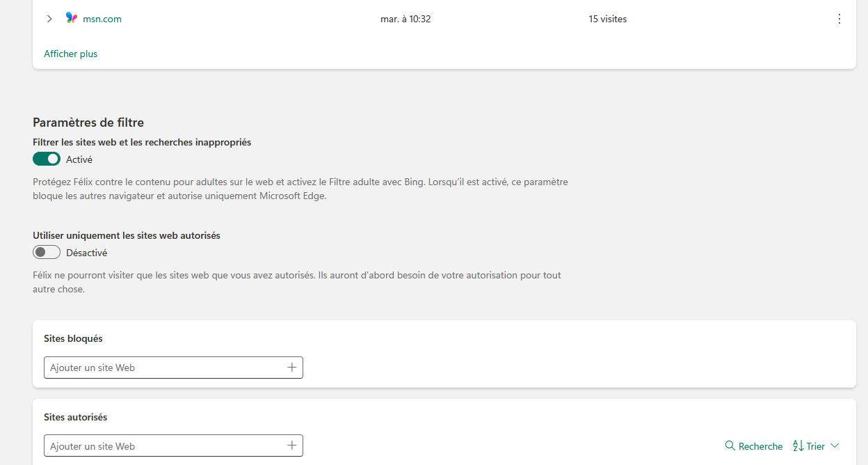Enable the only allowed websites toggle
The image size is (868, 465).
(x=47, y=252)
